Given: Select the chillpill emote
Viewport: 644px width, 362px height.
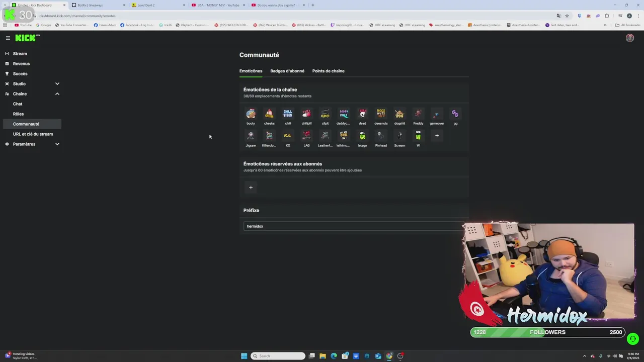Looking at the screenshot, I should pyautogui.click(x=306, y=114).
